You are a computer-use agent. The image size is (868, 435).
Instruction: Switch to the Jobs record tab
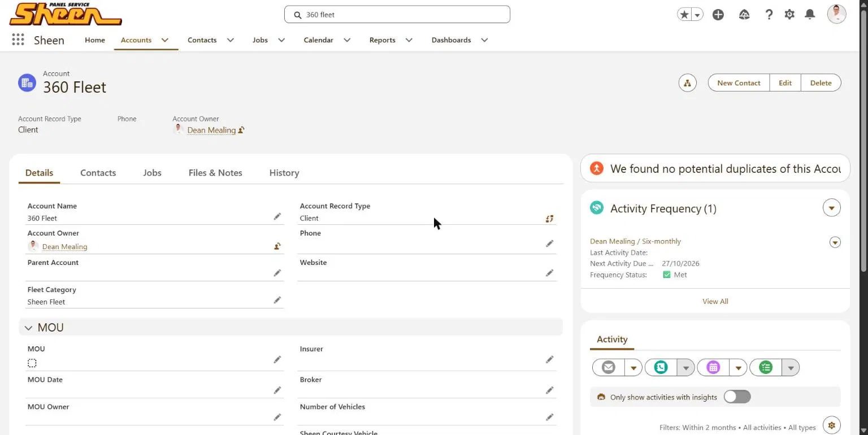tap(152, 173)
